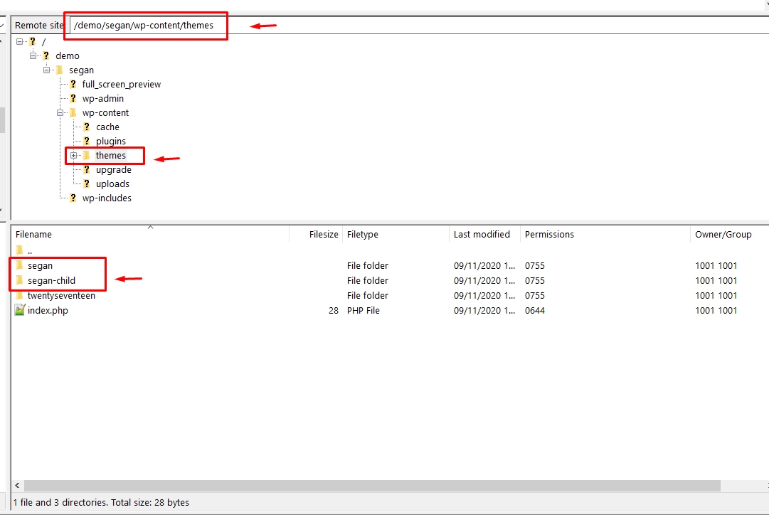The height and width of the screenshot is (532, 769).
Task: Click the uploads folder question mark icon
Action: click(x=86, y=183)
